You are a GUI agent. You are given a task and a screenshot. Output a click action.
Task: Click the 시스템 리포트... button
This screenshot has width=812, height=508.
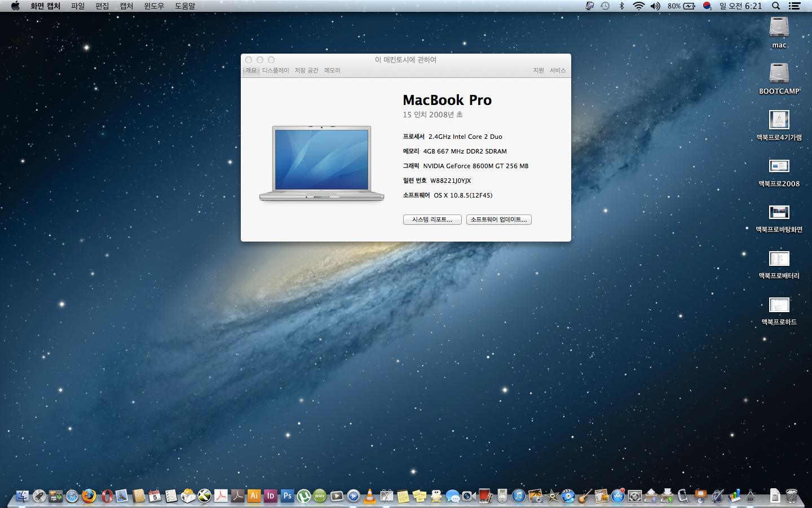coord(432,220)
